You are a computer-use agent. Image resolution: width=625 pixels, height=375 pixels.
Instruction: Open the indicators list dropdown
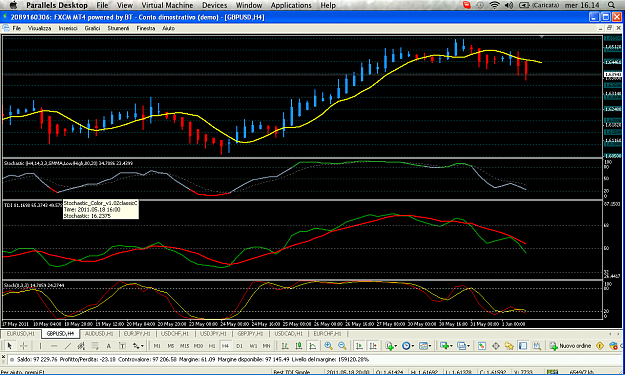(x=391, y=346)
